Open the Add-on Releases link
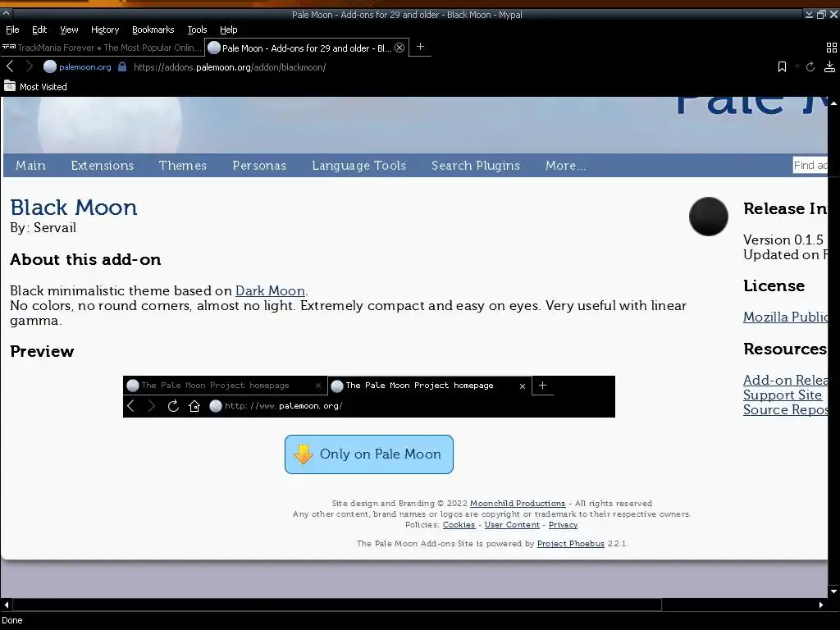The image size is (840, 630). [785, 380]
